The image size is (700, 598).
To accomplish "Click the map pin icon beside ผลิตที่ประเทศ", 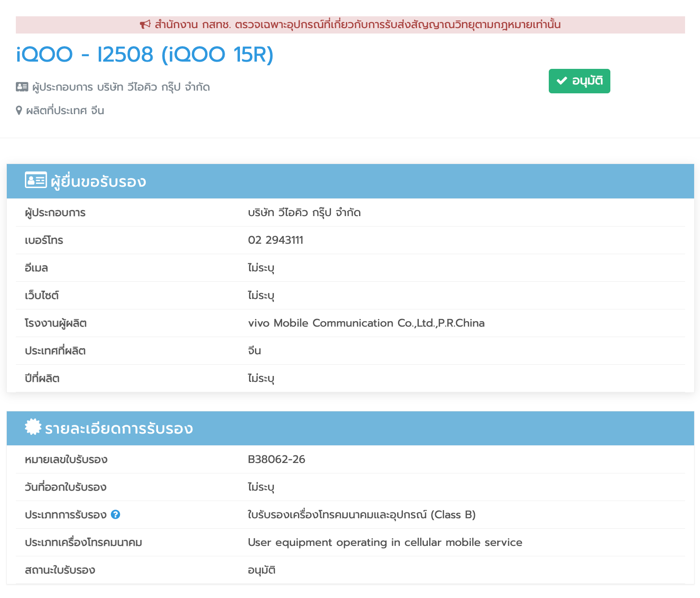I will 19,111.
